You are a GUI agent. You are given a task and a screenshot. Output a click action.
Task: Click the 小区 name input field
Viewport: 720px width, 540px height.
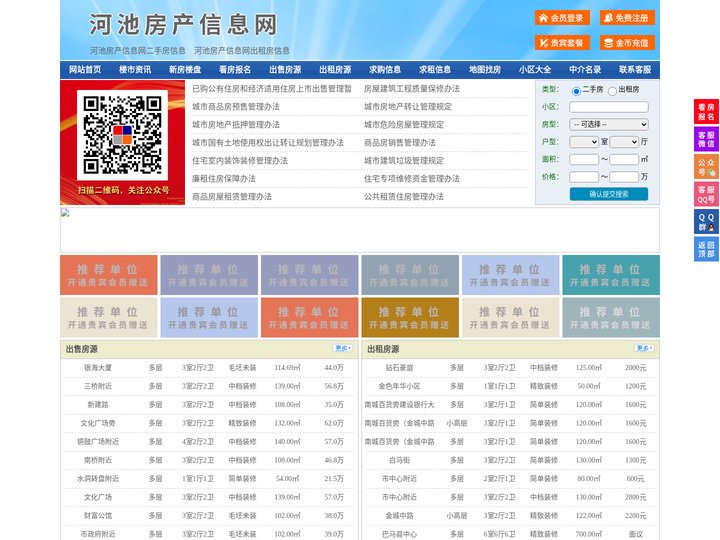coord(608,107)
